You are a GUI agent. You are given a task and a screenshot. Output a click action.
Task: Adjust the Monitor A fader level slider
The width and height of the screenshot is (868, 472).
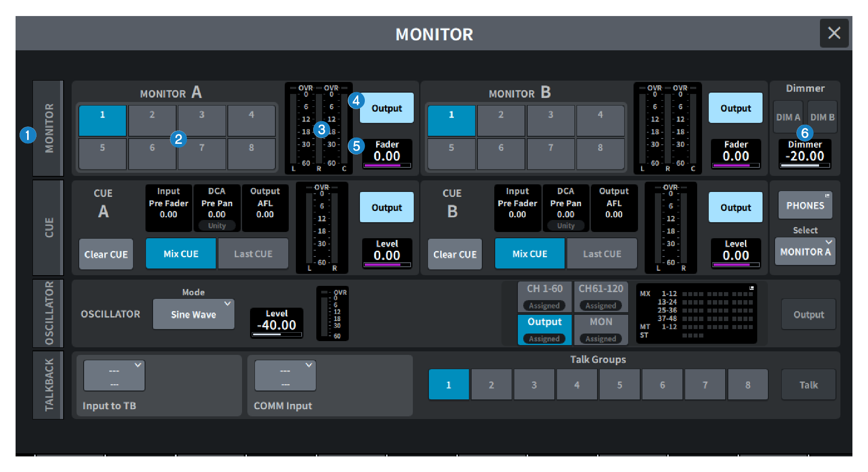point(386,165)
